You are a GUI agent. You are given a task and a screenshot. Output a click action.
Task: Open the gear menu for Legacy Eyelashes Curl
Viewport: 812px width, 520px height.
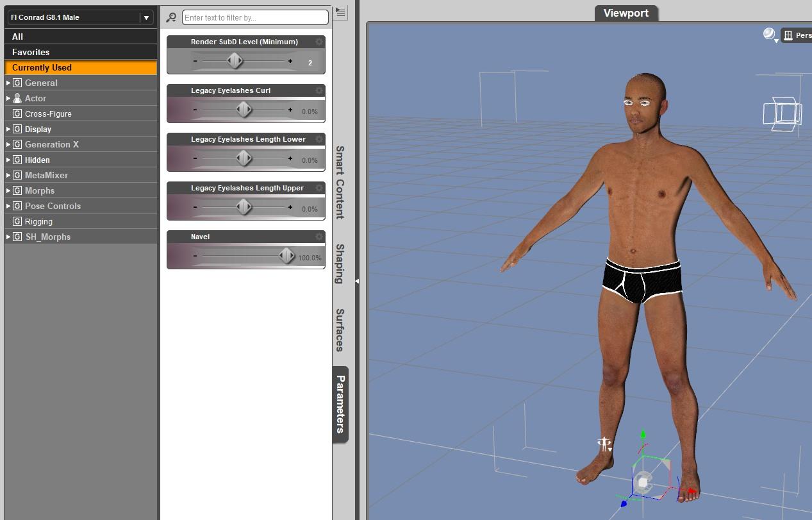click(319, 90)
